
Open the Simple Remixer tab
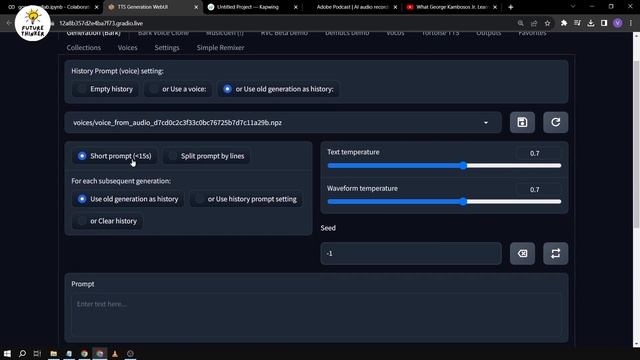tap(220, 48)
